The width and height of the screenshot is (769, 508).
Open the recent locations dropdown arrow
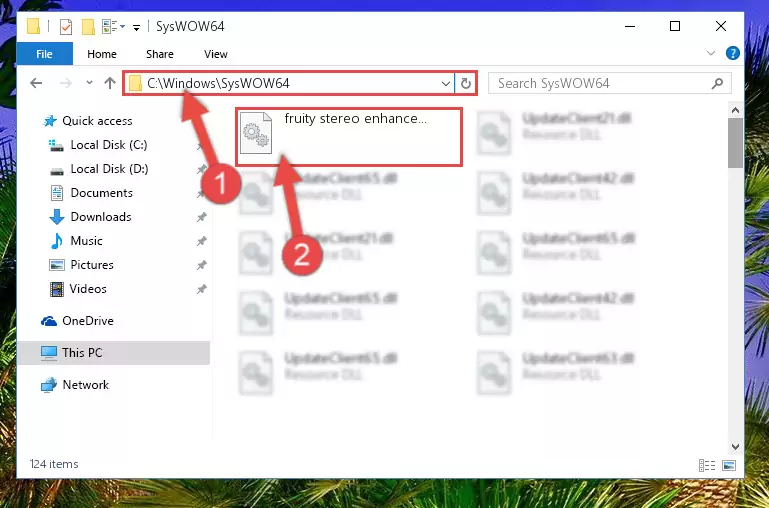[89, 83]
